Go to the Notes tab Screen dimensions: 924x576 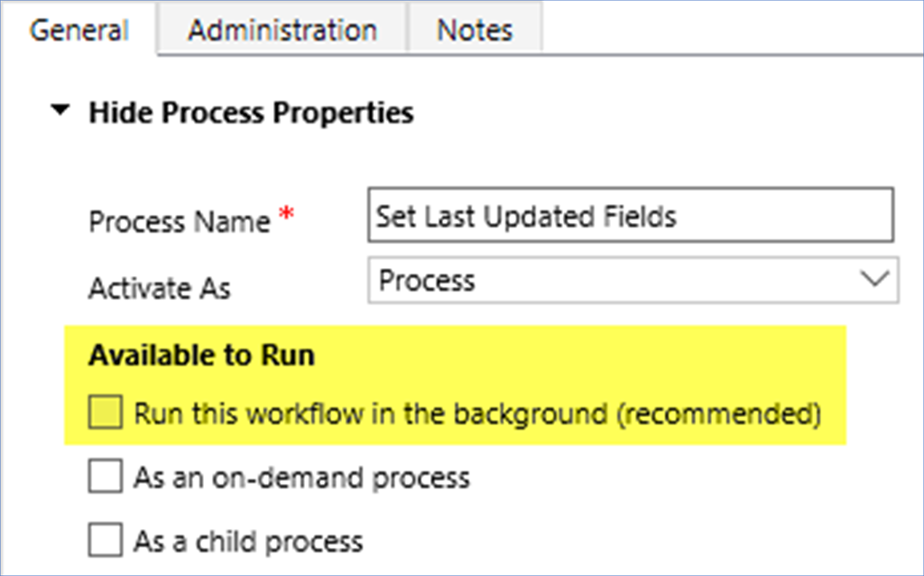tap(475, 30)
